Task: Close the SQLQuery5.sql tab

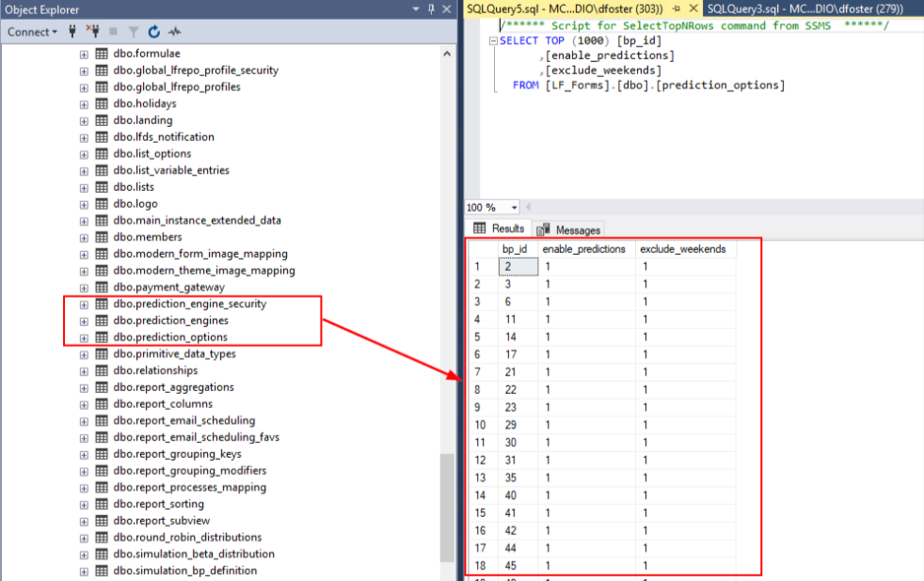Action: pos(692,8)
